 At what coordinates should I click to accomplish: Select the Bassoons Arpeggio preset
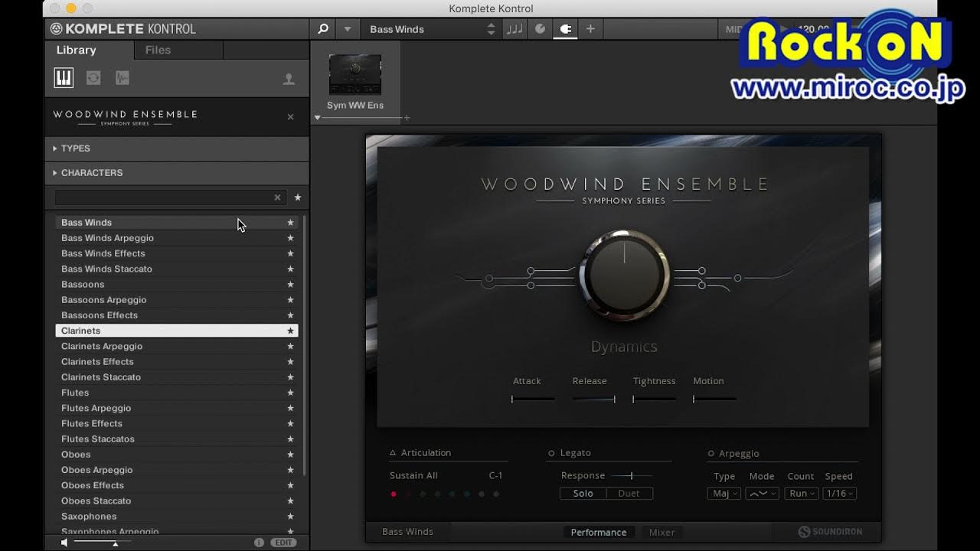(177, 300)
